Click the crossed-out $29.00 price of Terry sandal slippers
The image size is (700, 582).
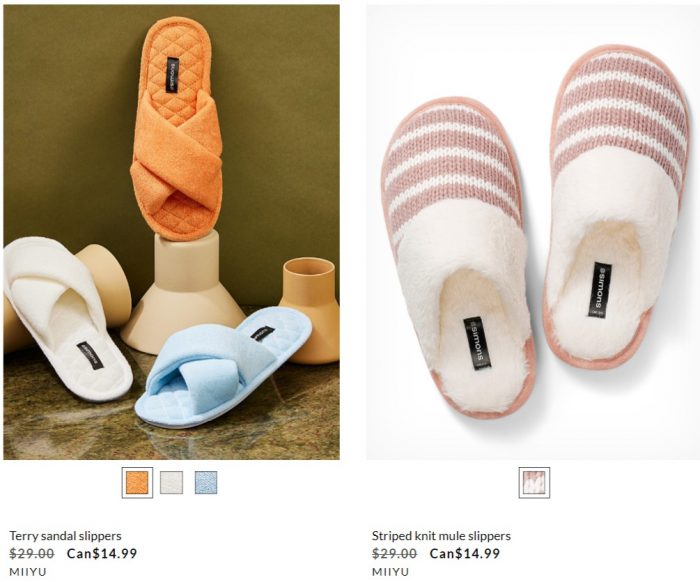(32, 553)
